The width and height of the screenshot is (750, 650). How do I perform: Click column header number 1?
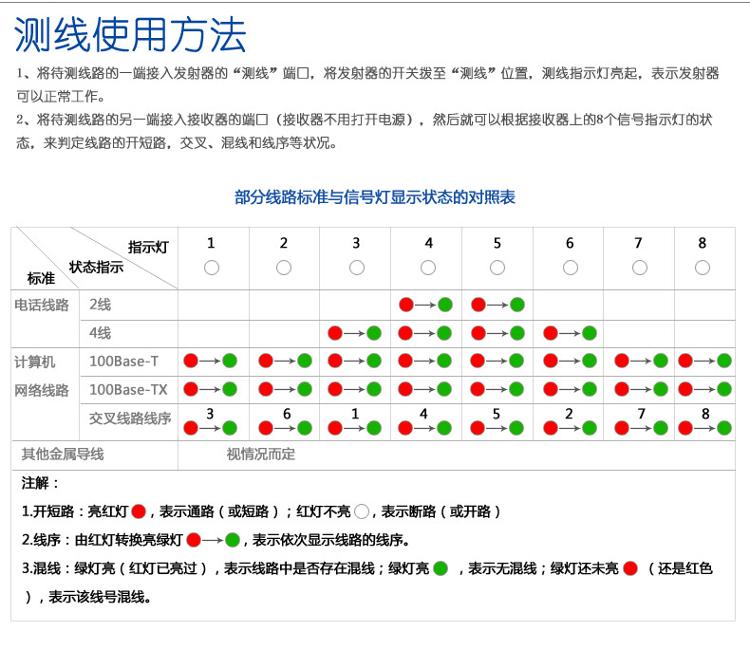tap(211, 243)
